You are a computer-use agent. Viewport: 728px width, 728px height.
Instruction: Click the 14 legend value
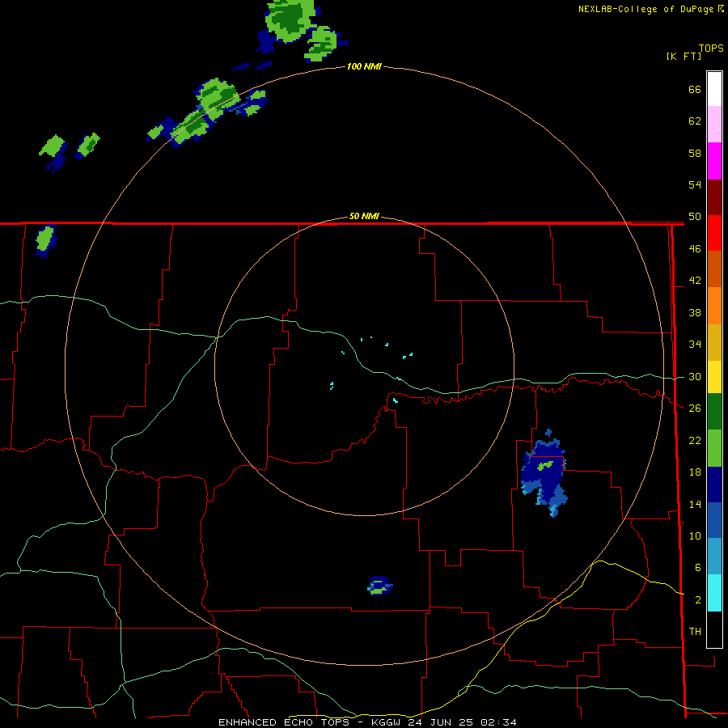[695, 504]
